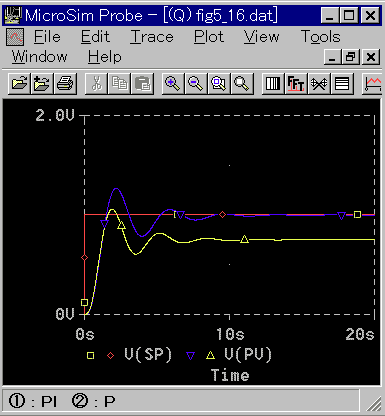The width and height of the screenshot is (385, 416).
Task: Click the Print toolbar icon
Action: click(x=65, y=83)
